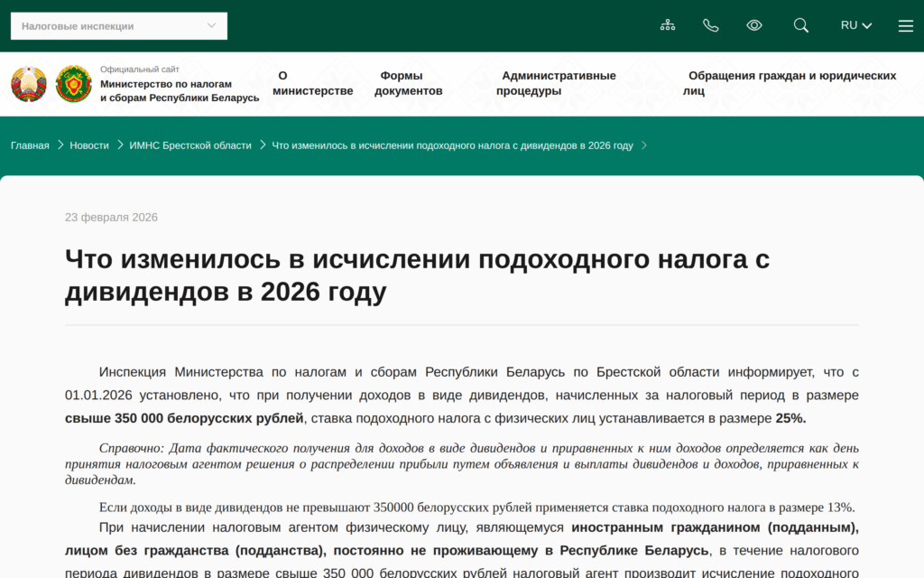
Task: Click the tax ministry emblem logo
Action: tap(74, 84)
